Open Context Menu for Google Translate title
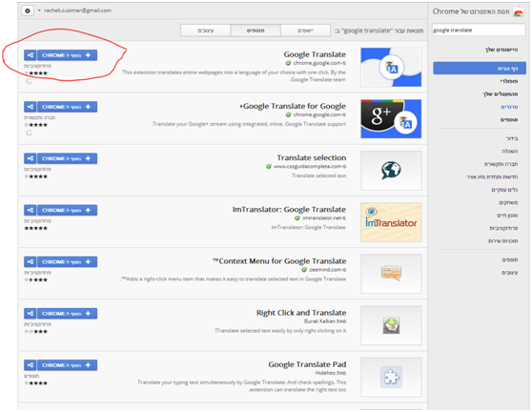Viewport: 532px width, 412px height. pos(279,261)
